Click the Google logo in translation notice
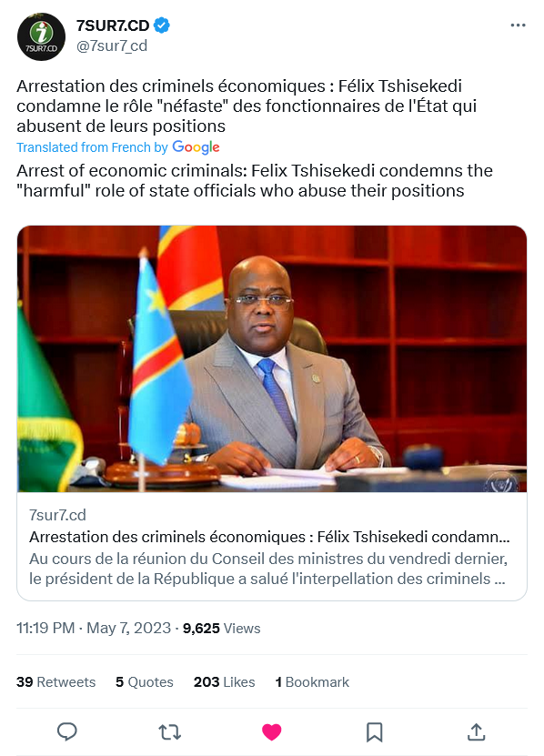 point(196,147)
